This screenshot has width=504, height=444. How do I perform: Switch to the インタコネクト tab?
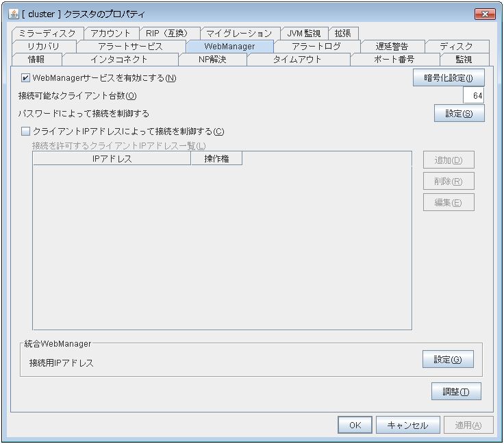119,59
